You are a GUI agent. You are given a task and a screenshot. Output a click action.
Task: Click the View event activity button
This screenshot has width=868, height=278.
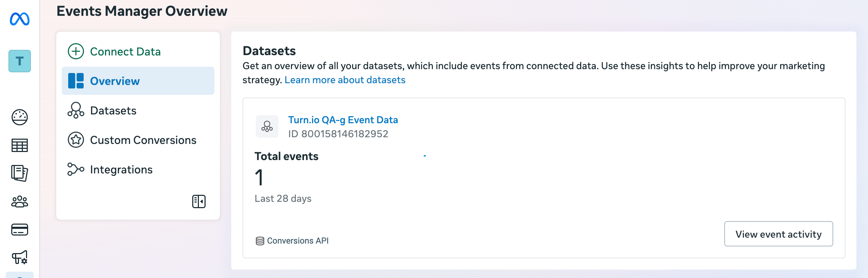coord(778,234)
